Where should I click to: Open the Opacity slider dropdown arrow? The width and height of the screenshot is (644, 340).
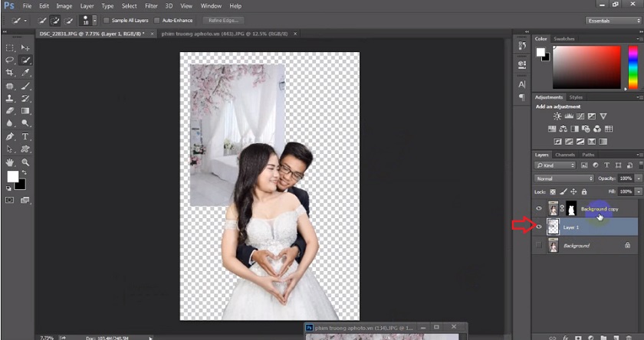tap(638, 178)
